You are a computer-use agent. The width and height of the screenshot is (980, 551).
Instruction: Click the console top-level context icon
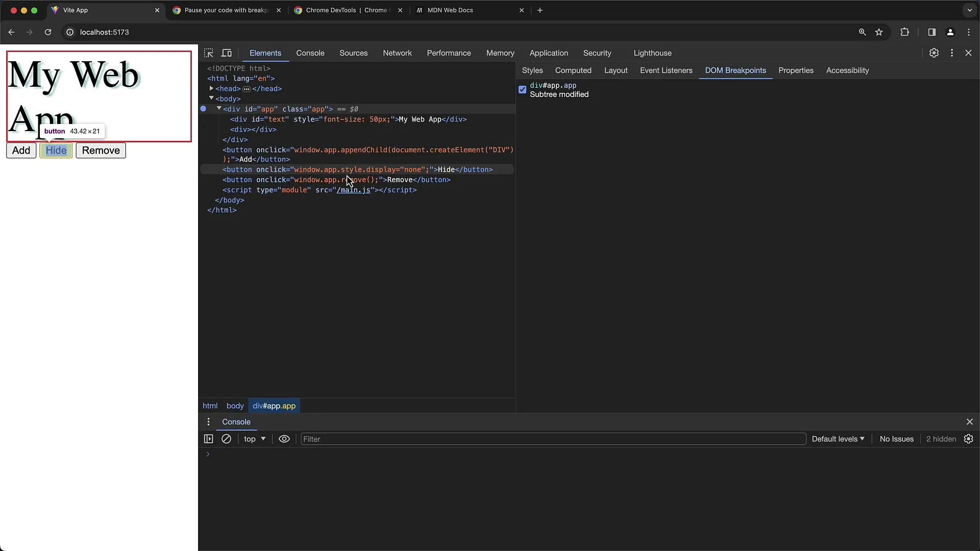(x=254, y=439)
